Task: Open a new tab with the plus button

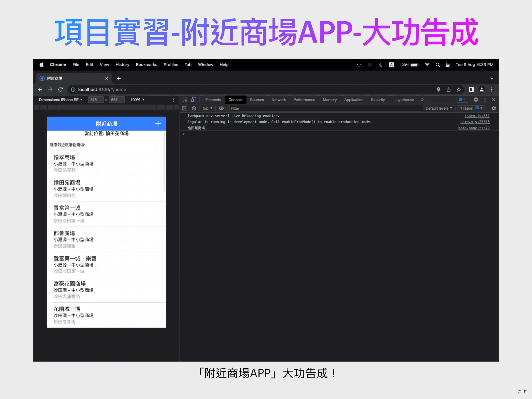Action: tap(119, 78)
